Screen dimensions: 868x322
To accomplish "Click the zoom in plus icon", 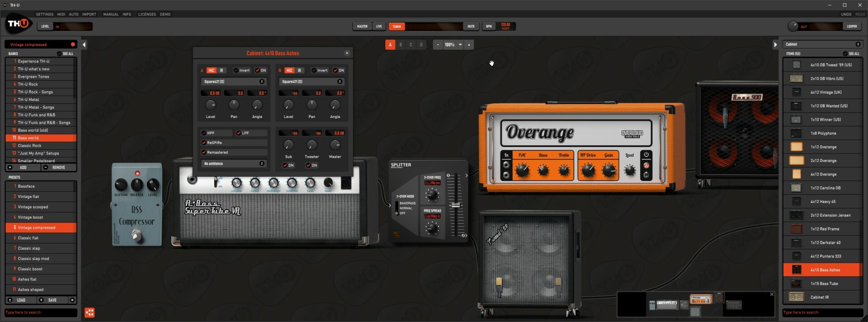I will (469, 45).
